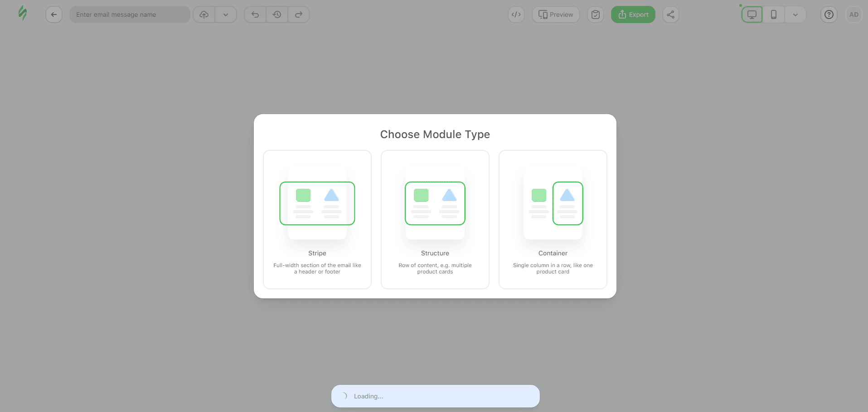Click the share icon

coord(671,14)
